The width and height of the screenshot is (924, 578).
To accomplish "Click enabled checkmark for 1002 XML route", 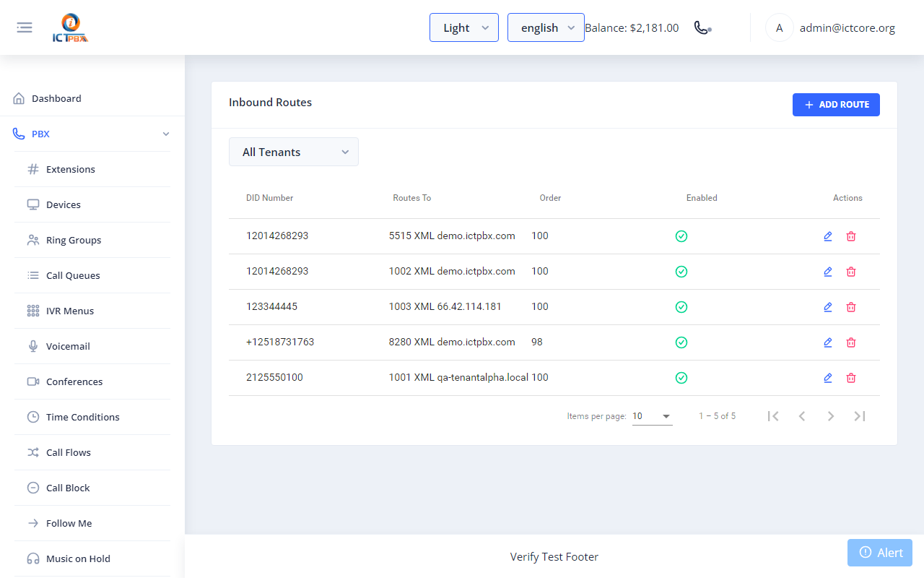I will 681,272.
